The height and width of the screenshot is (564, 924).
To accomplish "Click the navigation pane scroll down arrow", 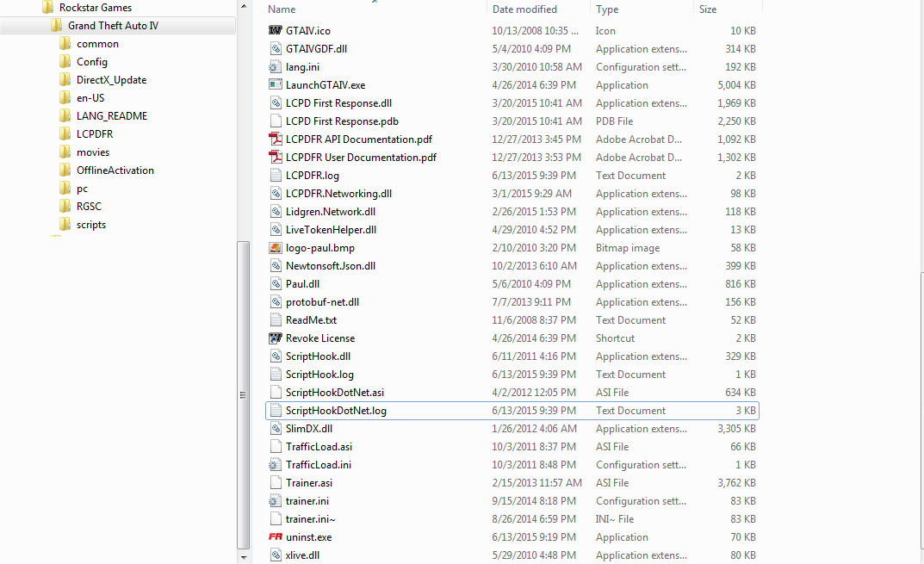I will click(244, 557).
